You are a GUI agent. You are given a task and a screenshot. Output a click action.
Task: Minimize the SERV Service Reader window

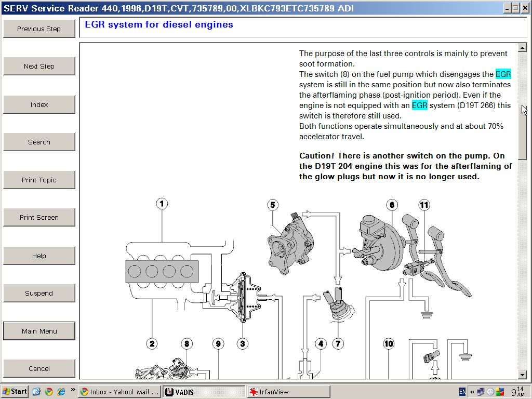tap(507, 8)
